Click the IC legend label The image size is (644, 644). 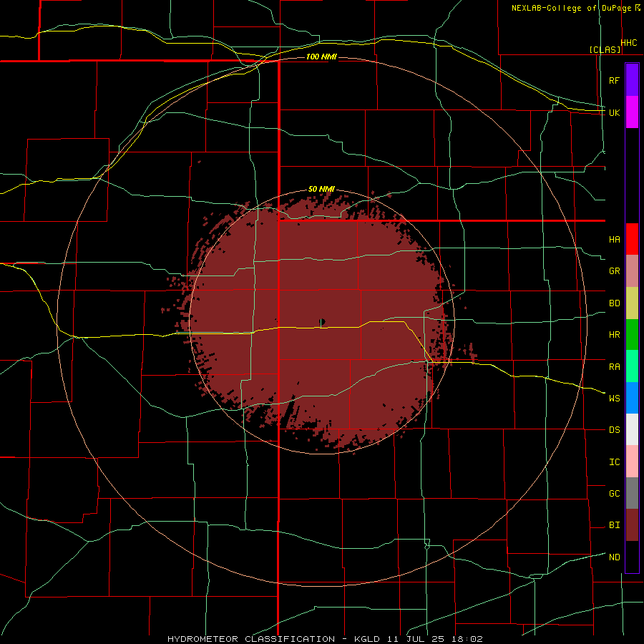click(614, 462)
